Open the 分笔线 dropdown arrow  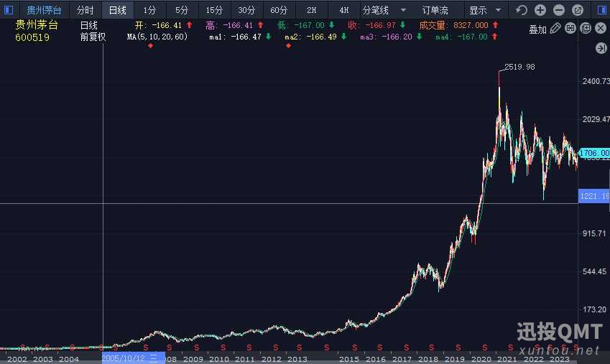403,10
